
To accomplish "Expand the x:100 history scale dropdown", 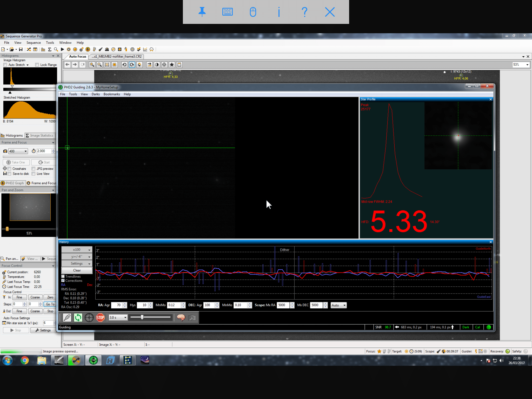I will click(77, 250).
